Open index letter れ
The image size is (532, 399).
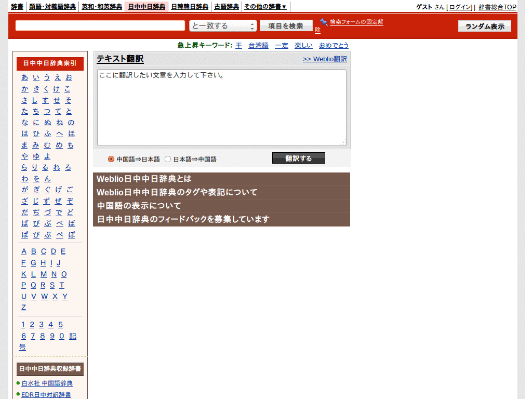tap(57, 167)
